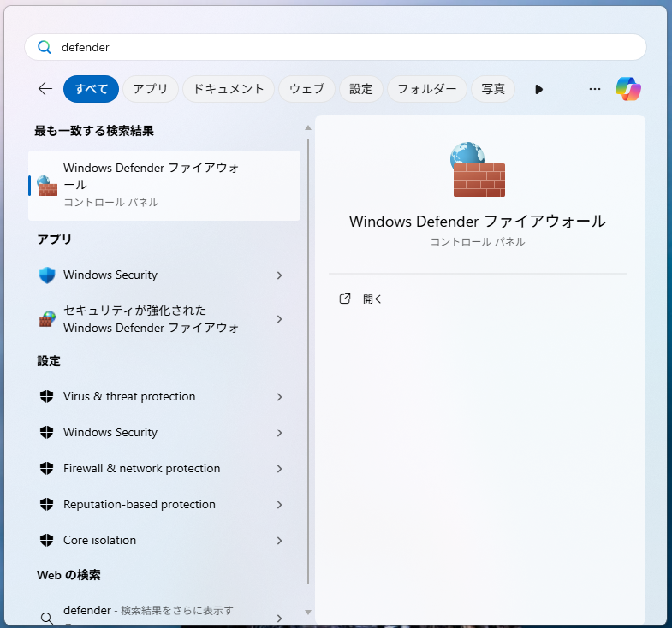Switch to the 写真 filter tab

coord(493,89)
